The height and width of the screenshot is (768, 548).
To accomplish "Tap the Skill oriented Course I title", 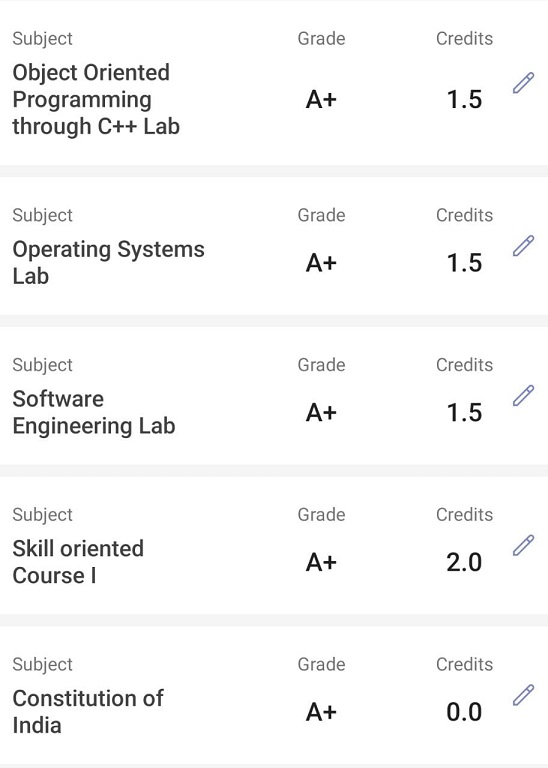I will click(78, 562).
